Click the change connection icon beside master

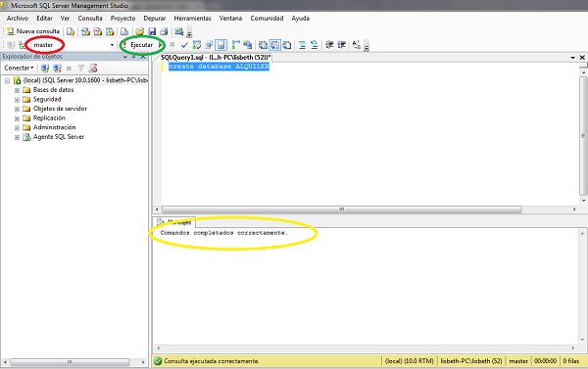click(23, 45)
